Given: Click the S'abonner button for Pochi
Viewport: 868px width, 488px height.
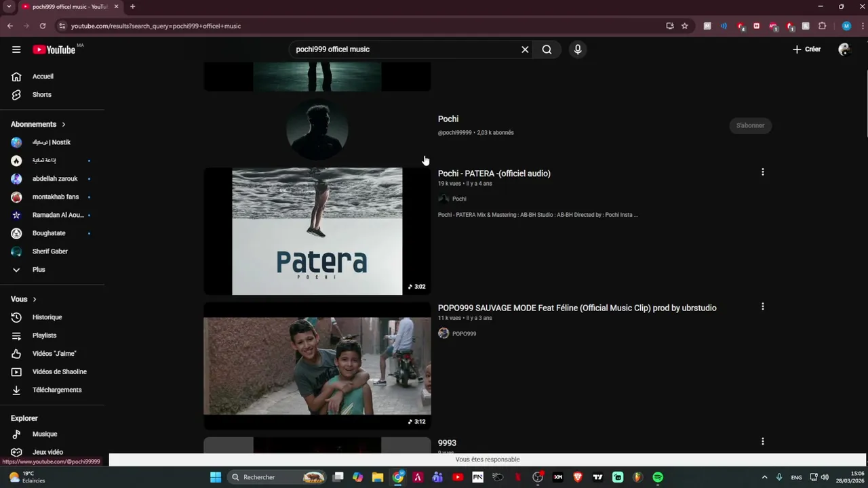Looking at the screenshot, I should (751, 125).
